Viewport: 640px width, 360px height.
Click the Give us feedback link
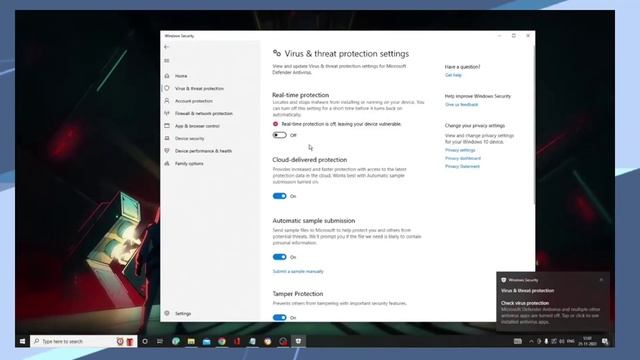(461, 104)
